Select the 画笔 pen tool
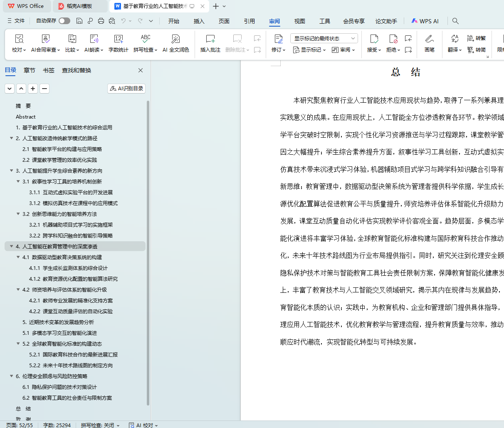 429,39
